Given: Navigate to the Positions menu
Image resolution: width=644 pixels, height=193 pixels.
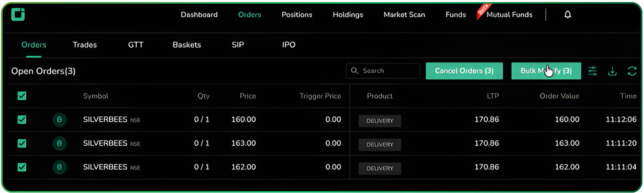Looking at the screenshot, I should [297, 15].
